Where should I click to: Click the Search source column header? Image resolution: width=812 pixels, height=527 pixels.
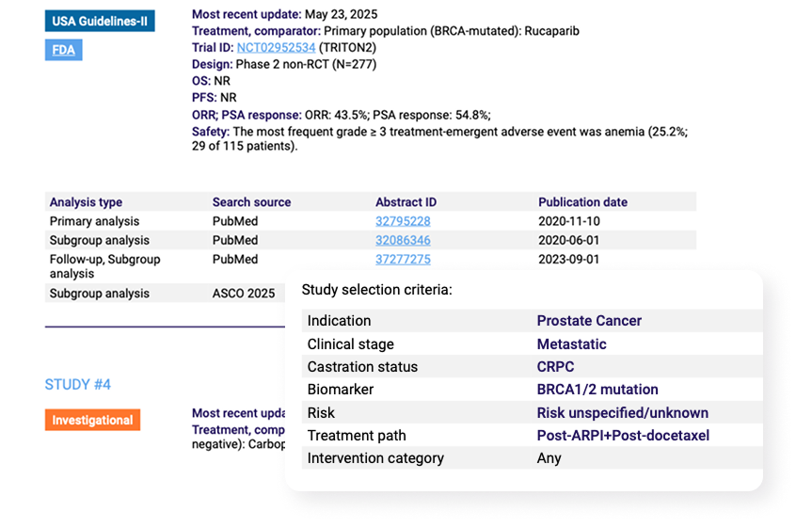click(x=251, y=202)
